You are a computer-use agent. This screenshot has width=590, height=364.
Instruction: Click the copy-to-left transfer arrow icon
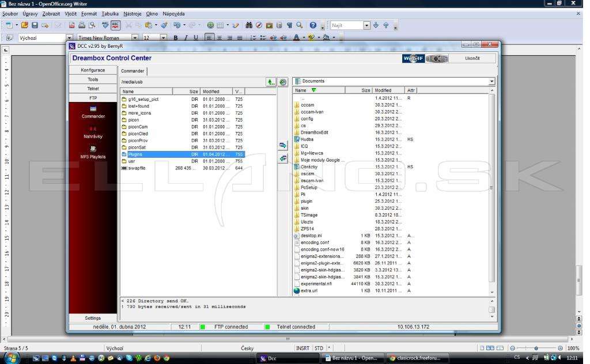(x=283, y=159)
